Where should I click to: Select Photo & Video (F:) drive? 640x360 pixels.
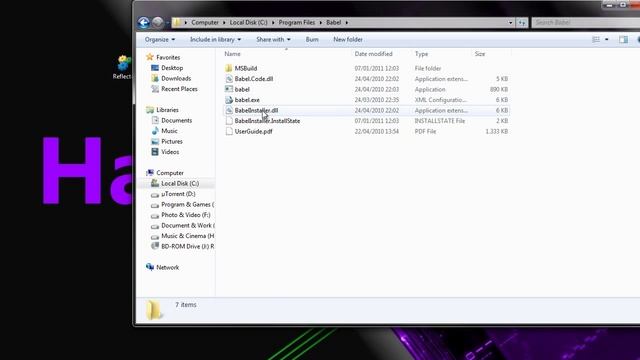186,215
